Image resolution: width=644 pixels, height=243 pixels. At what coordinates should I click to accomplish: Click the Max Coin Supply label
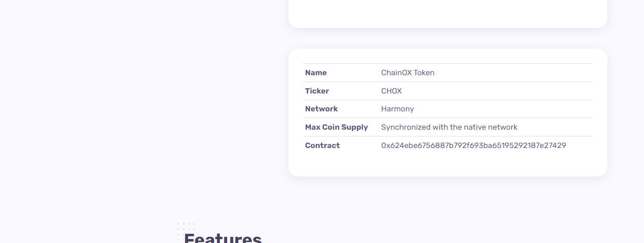pos(337,127)
